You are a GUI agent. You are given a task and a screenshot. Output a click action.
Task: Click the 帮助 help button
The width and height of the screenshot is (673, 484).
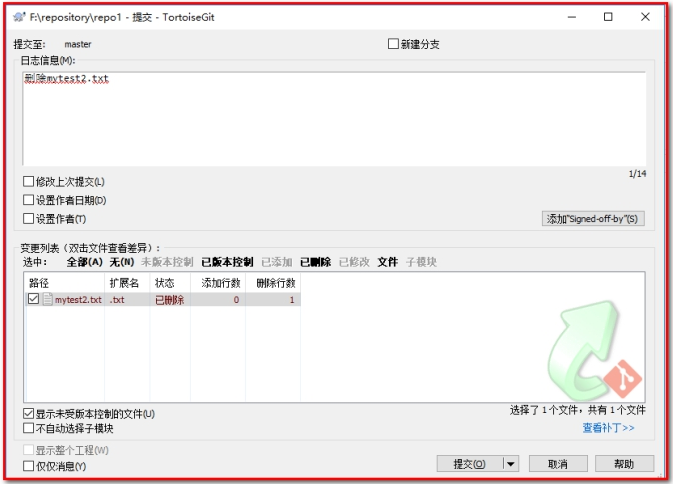click(624, 464)
